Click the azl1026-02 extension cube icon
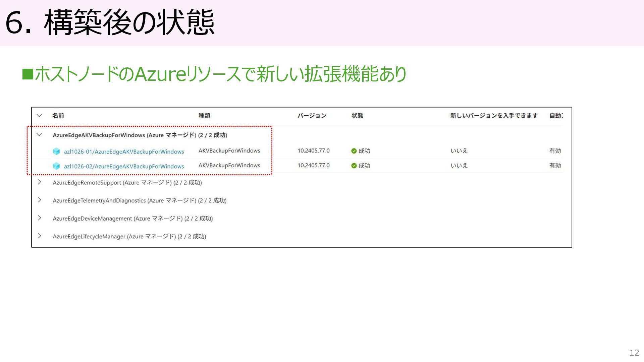The image size is (644, 362). coord(56,166)
